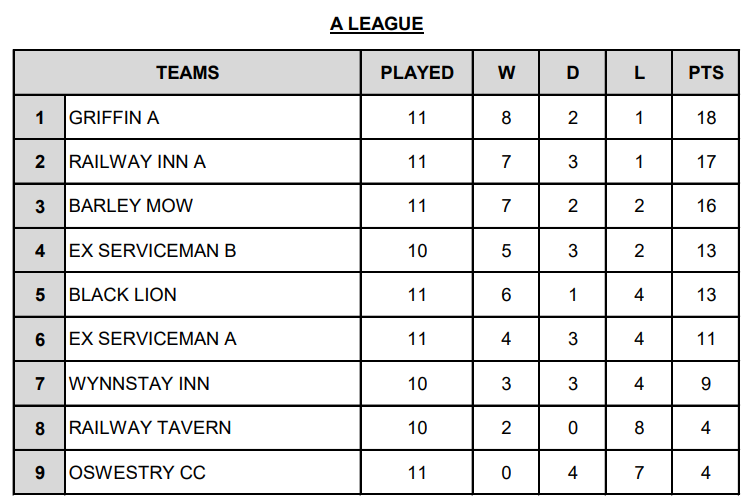The image size is (749, 503).
Task: Click the BLACK LION team name
Action: click(122, 295)
